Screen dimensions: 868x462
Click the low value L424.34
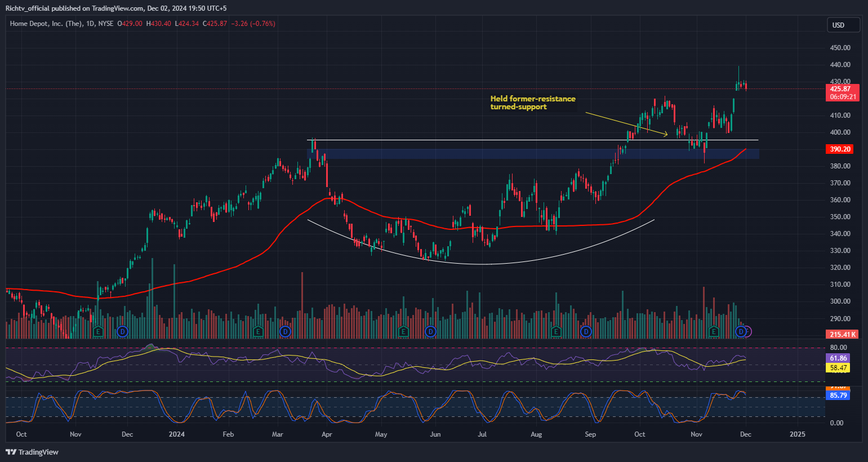coord(187,24)
